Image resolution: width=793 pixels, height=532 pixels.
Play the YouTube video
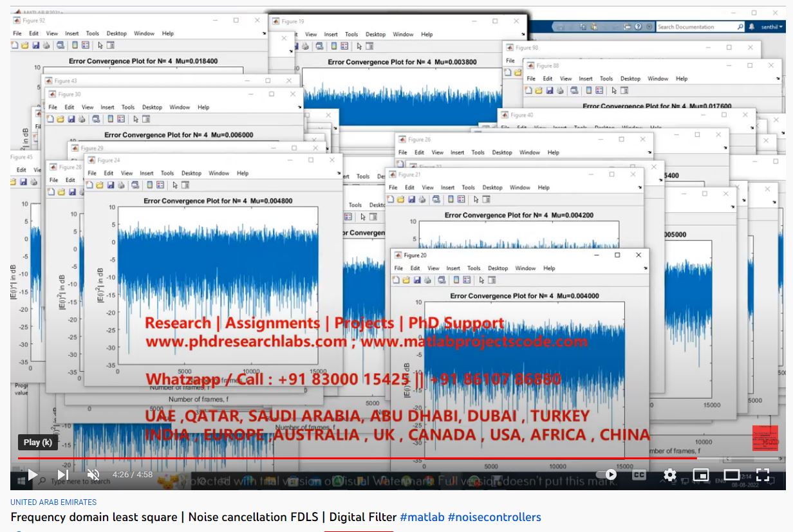pos(32,475)
